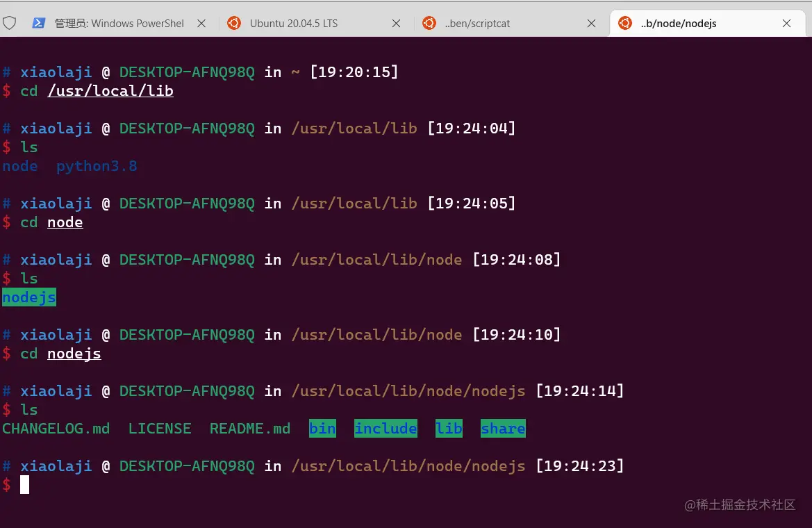Screen dimensions: 812x528
Task: Close the ..b/node/nodejs tab
Action: point(786,24)
